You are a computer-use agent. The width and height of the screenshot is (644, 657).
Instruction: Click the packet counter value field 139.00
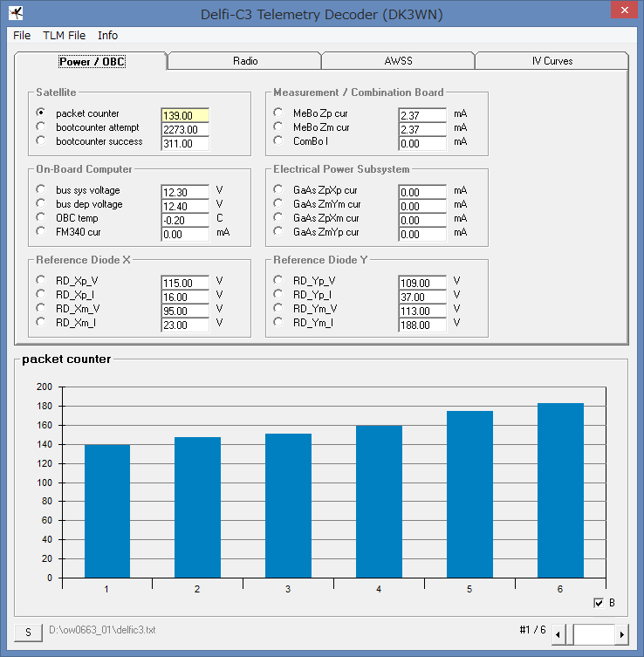click(185, 116)
